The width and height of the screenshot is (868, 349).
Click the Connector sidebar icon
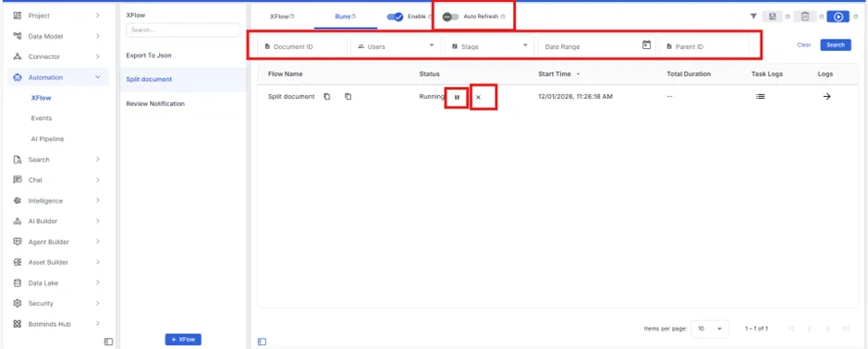point(18,56)
